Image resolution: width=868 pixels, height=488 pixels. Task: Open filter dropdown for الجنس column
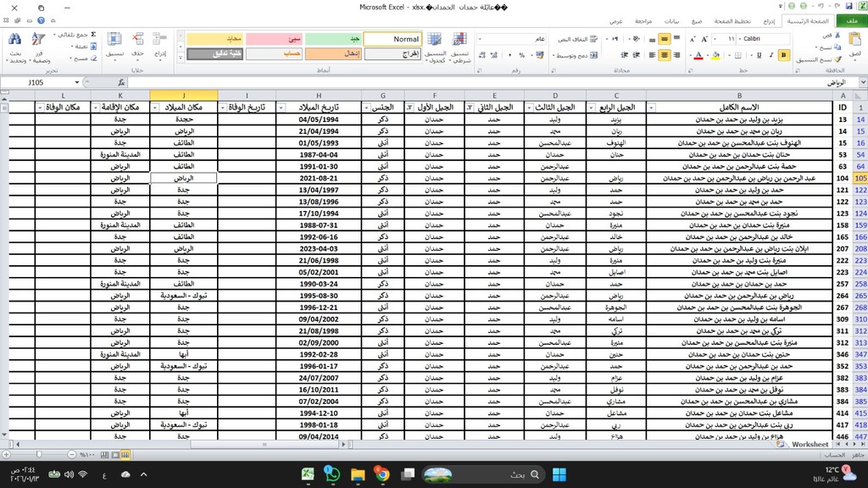[366, 108]
